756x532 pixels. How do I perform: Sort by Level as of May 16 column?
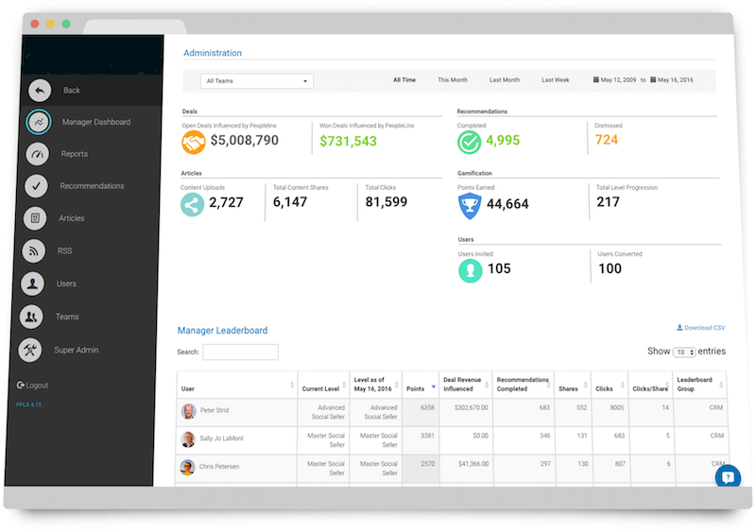(375, 385)
